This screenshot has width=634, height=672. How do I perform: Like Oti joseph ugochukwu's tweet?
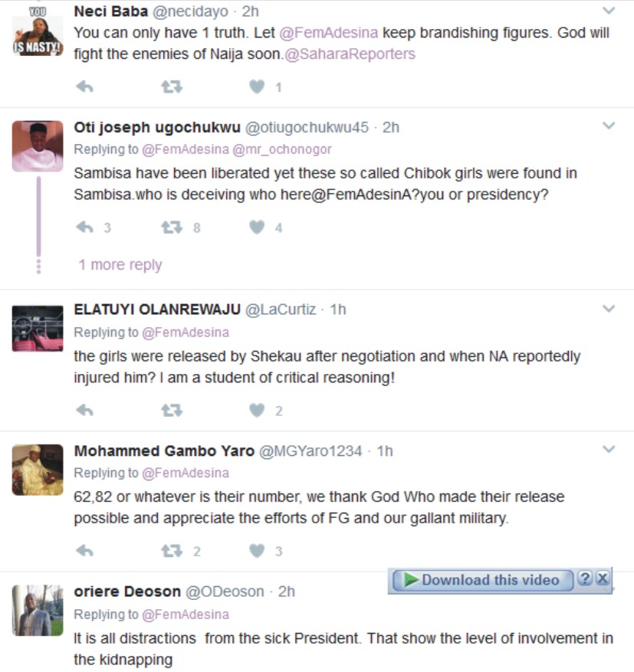click(258, 228)
